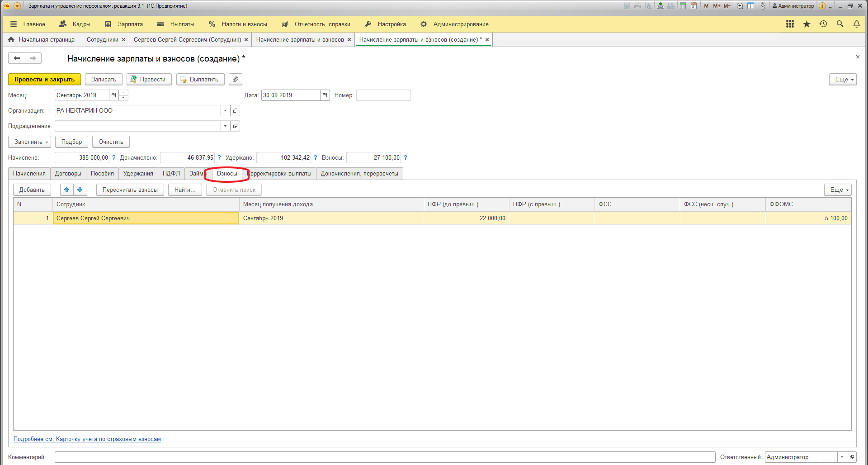The height and width of the screenshot is (465, 868).
Task: Open the Заполнить dropdown button
Action: click(x=29, y=142)
